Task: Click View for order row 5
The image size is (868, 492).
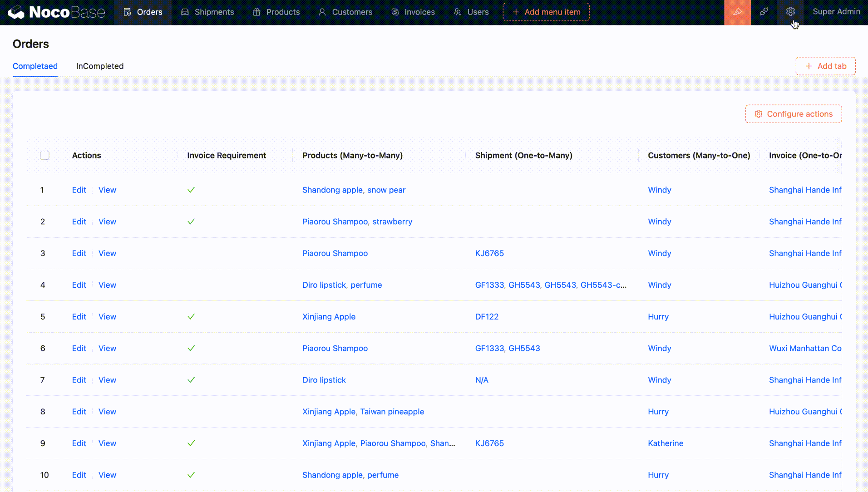Action: coord(107,317)
